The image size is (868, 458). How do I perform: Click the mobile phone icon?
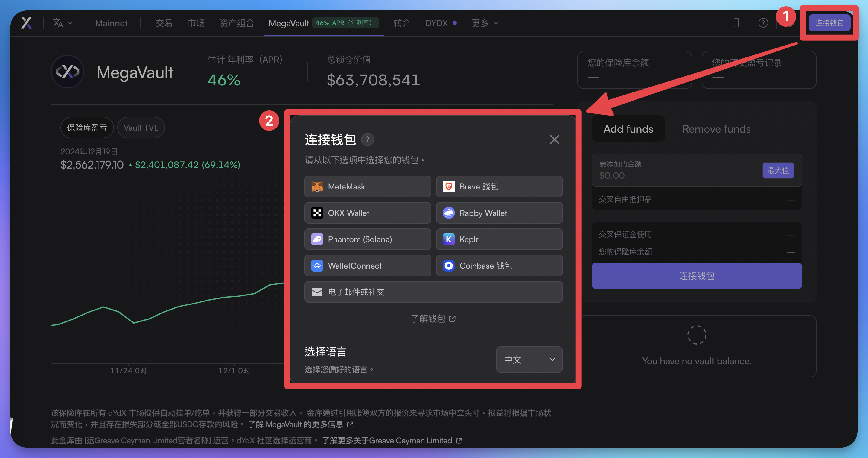737,23
